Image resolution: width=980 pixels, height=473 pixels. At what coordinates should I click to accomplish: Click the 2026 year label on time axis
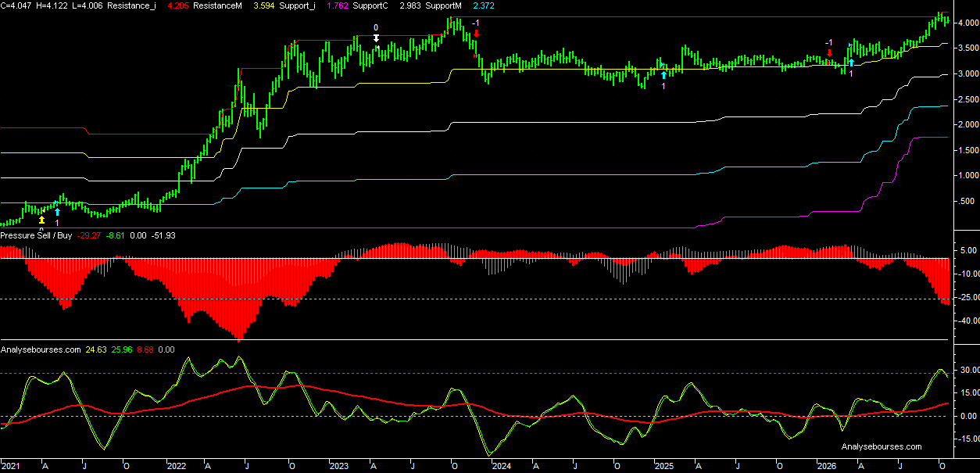tap(826, 466)
